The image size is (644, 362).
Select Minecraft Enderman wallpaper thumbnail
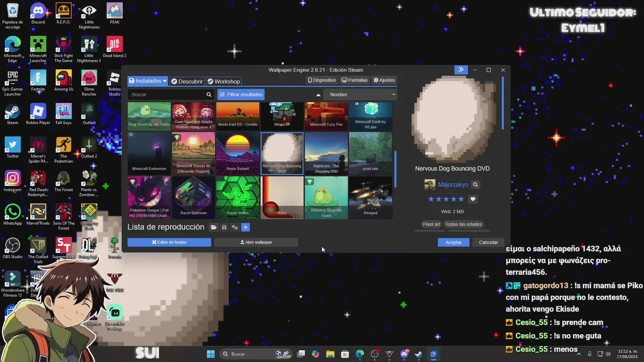coord(149,153)
